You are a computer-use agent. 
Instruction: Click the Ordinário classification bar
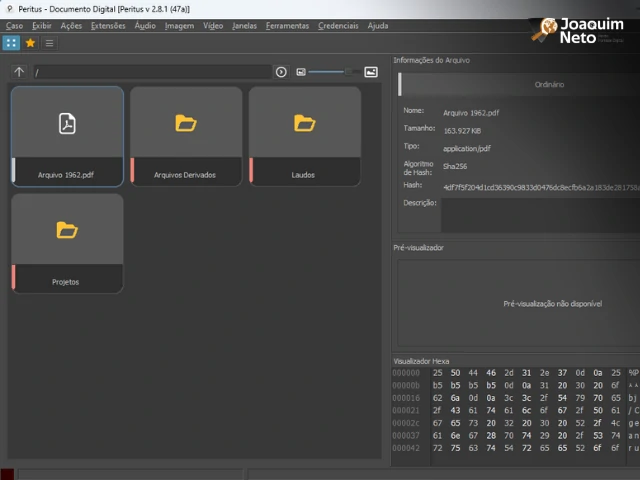click(520, 84)
